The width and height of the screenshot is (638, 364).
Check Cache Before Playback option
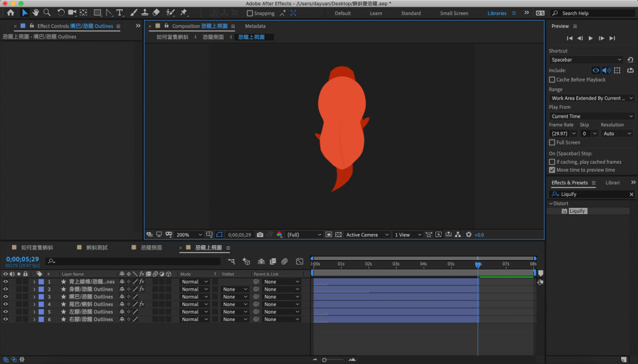tap(552, 80)
